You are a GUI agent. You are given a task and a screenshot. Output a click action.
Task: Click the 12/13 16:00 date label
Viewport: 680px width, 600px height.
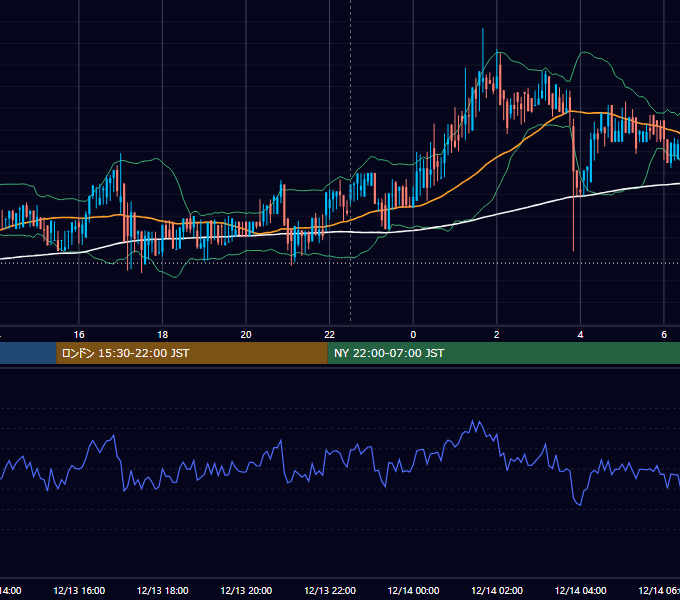79,590
